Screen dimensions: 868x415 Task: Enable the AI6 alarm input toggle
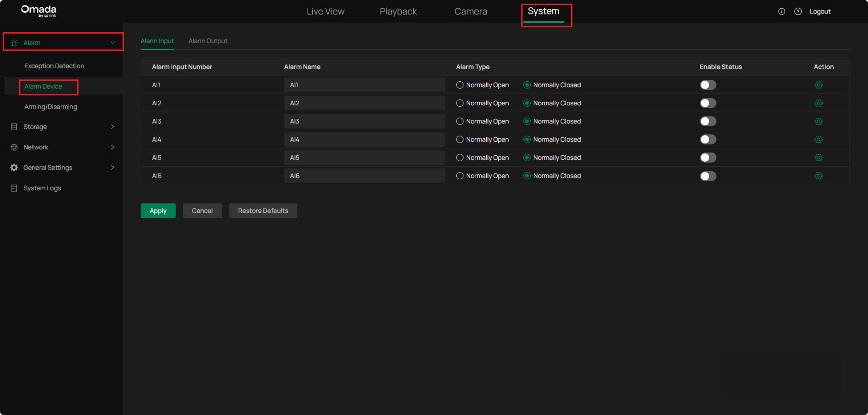coord(708,176)
